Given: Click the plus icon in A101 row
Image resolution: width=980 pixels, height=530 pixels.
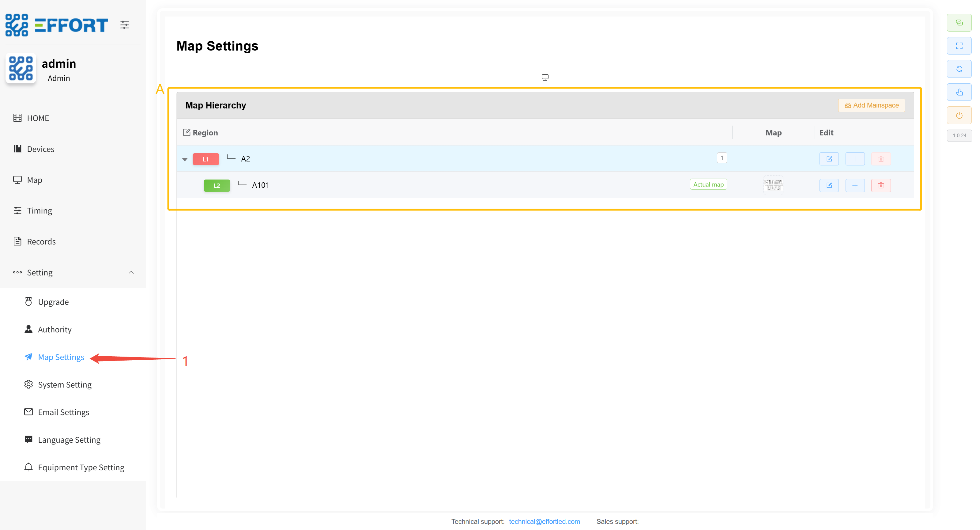Looking at the screenshot, I should click(x=855, y=185).
